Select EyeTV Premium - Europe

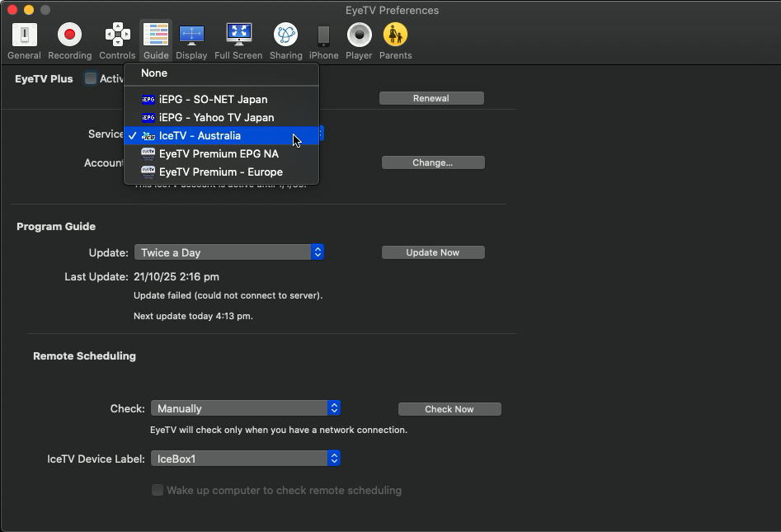[221, 172]
